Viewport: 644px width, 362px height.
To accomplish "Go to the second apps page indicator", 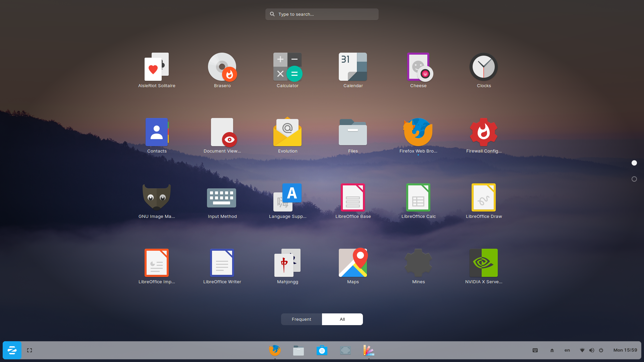I will tap(634, 179).
